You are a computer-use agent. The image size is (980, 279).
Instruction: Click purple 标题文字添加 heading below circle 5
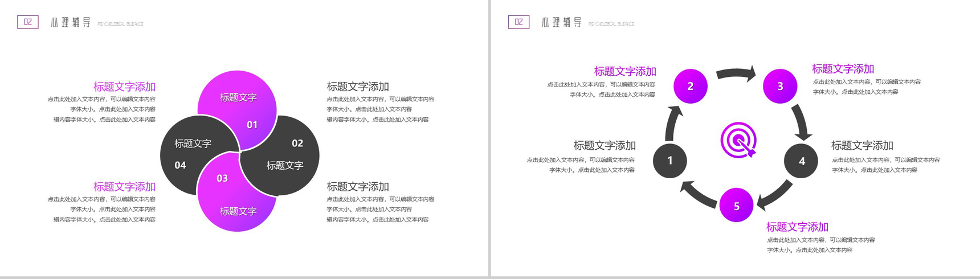797,227
